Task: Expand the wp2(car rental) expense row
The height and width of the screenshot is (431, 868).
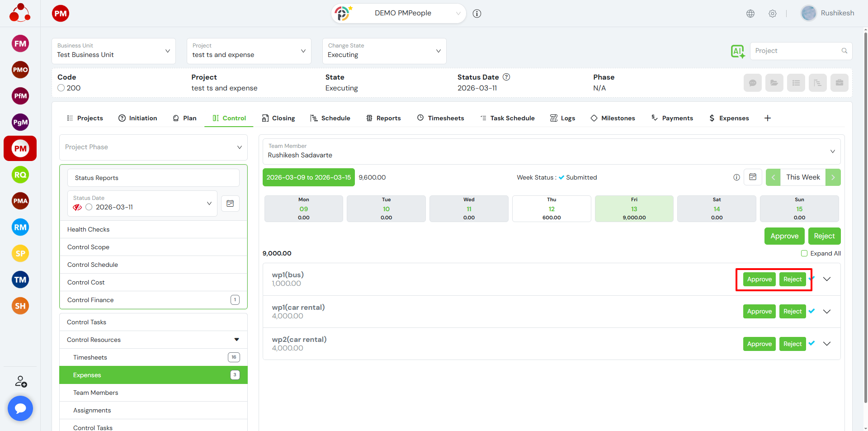Action: (x=827, y=344)
